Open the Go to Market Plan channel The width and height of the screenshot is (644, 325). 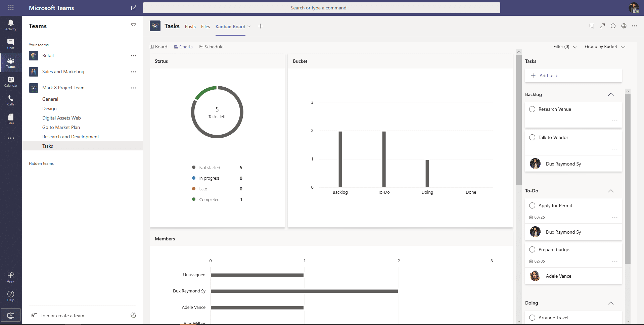[x=61, y=127]
